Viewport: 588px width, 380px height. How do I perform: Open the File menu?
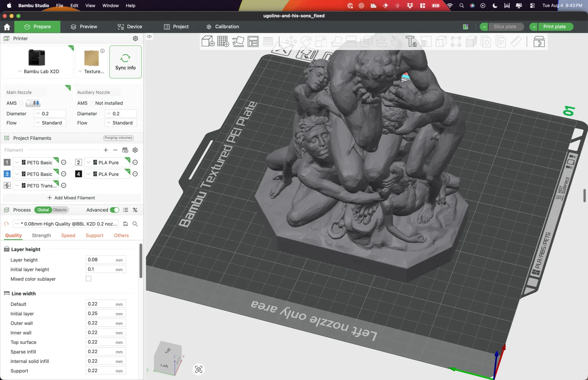point(60,6)
